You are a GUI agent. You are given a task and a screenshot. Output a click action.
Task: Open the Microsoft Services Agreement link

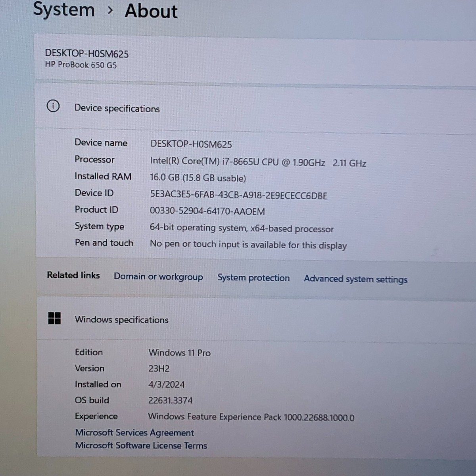point(134,432)
